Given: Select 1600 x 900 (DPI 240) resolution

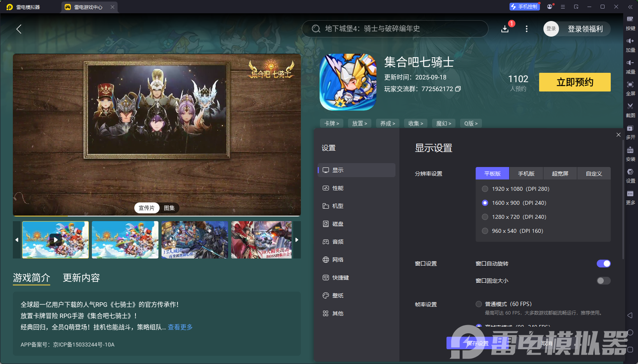Looking at the screenshot, I should pyautogui.click(x=485, y=203).
